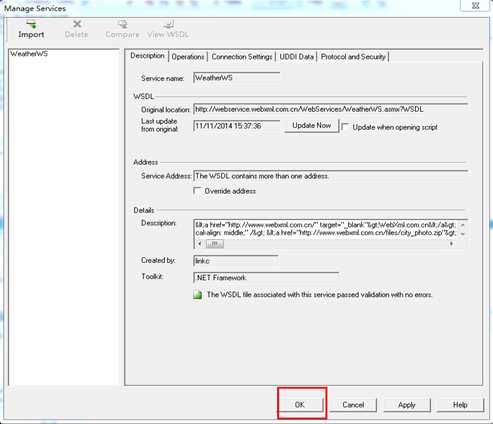The image size is (493, 424).
Task: Click inside the Description details text box
Action: 326,229
